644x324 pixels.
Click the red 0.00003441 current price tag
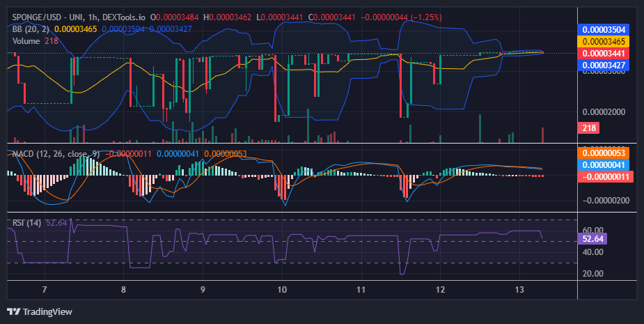604,54
